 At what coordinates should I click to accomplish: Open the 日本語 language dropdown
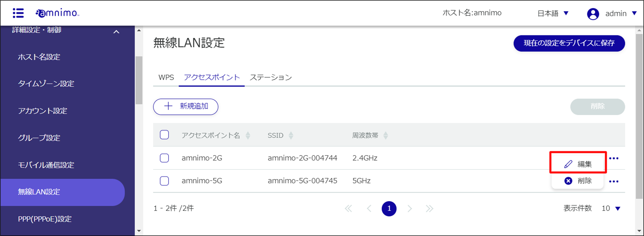click(x=553, y=13)
